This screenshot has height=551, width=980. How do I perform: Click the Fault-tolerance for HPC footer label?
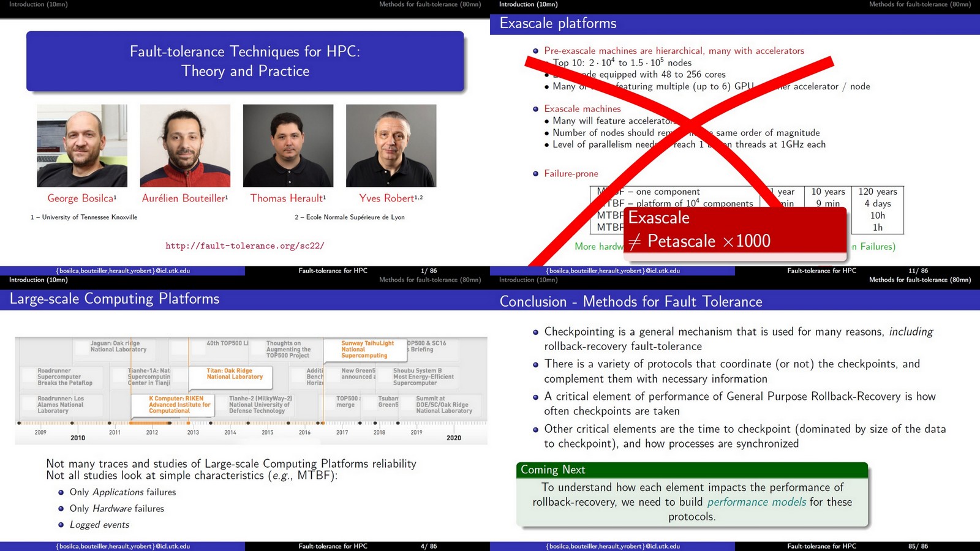click(x=333, y=271)
